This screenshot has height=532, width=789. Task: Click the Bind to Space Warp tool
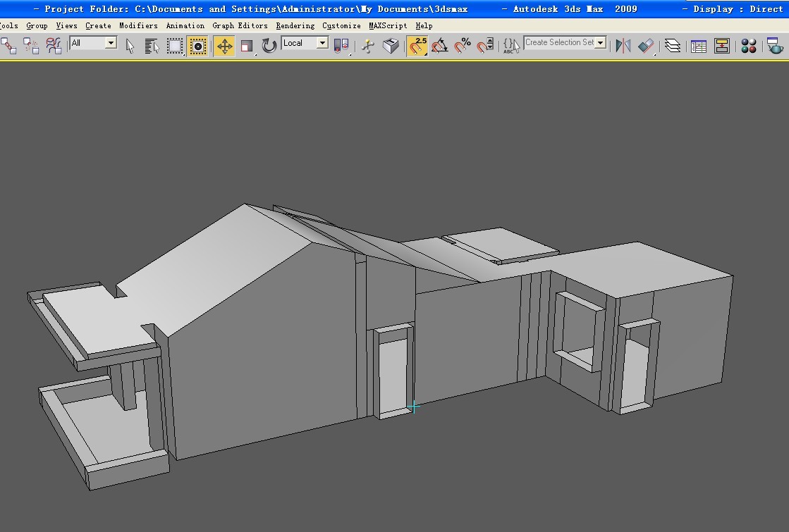pyautogui.click(x=54, y=47)
